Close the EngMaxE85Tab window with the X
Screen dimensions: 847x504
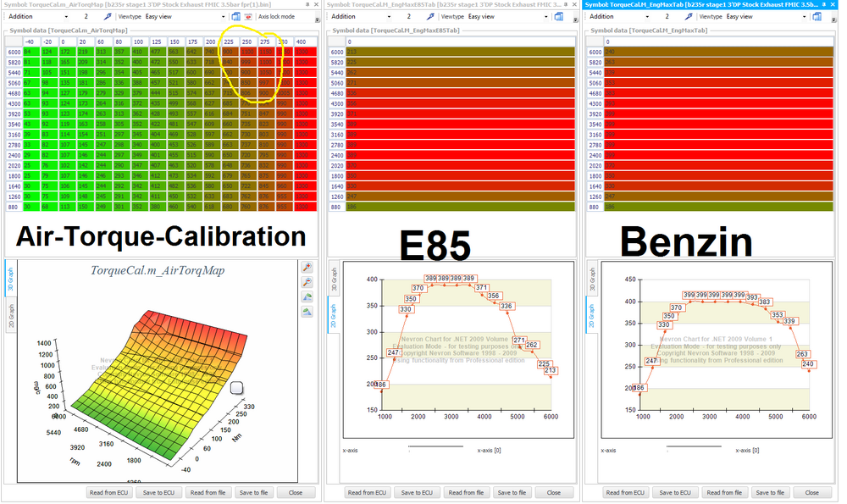coord(574,4)
